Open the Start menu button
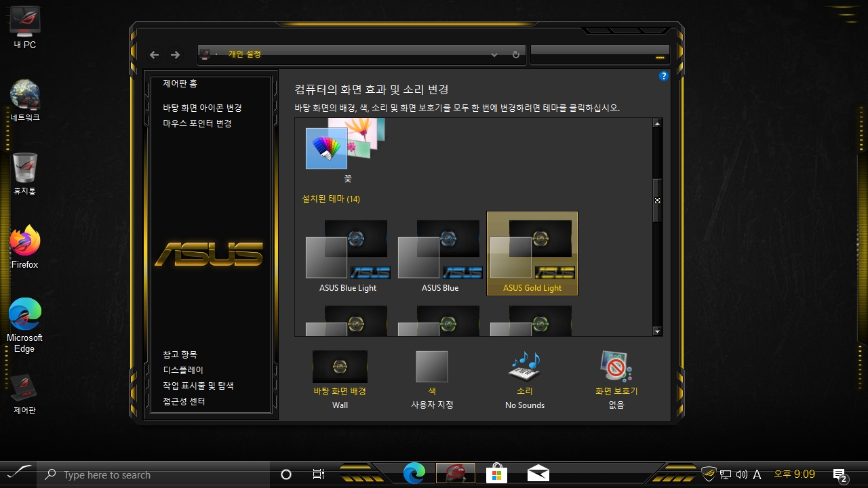This screenshot has height=488, width=868. (18, 474)
